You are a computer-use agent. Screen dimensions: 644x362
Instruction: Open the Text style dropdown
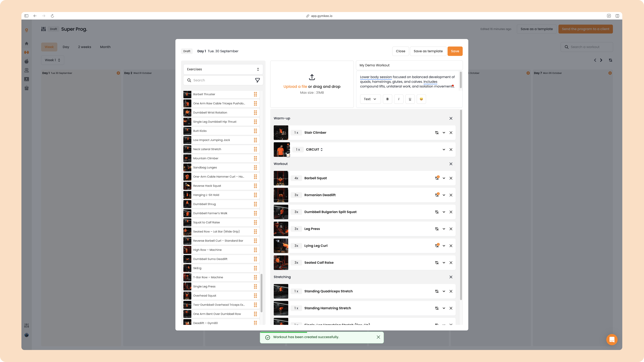click(370, 99)
